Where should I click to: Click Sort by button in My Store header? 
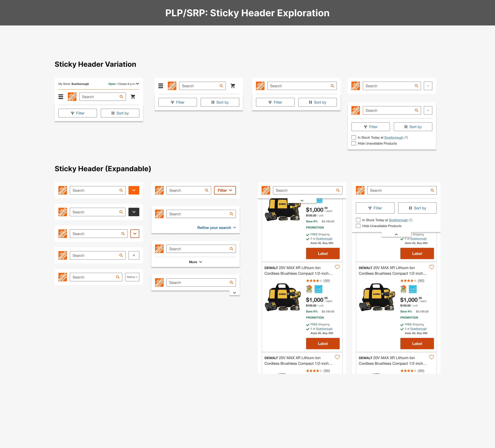coord(120,113)
